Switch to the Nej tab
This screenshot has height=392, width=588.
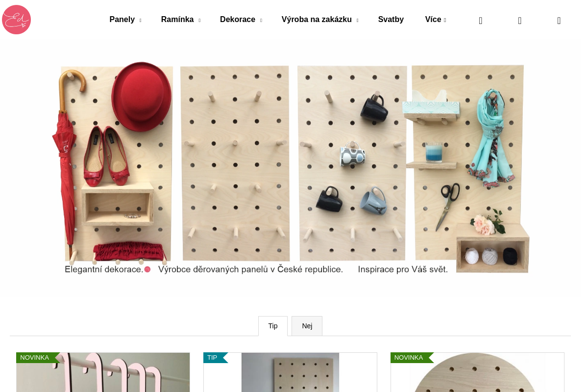click(307, 326)
